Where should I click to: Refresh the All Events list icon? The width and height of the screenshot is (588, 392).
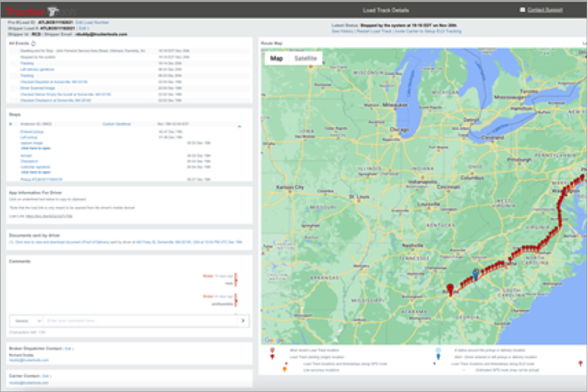(x=34, y=43)
